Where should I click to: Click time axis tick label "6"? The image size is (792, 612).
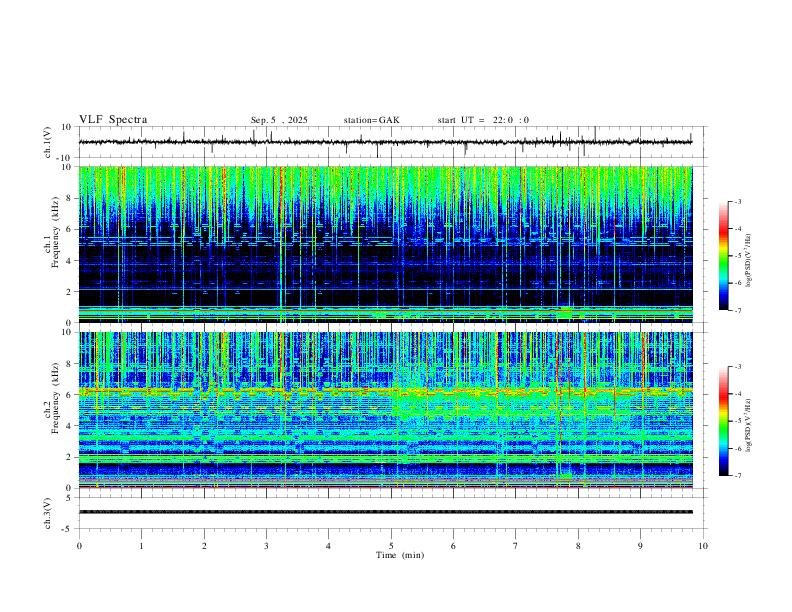coord(453,546)
